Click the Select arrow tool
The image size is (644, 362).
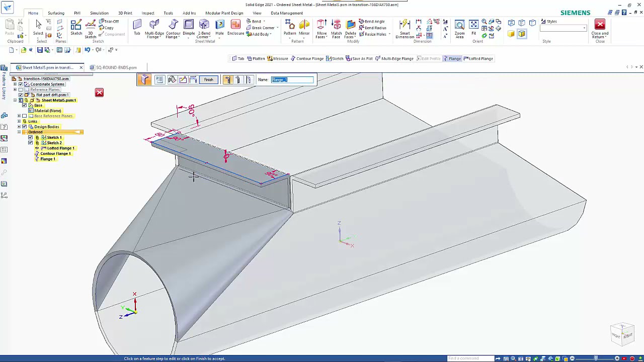click(x=38, y=28)
